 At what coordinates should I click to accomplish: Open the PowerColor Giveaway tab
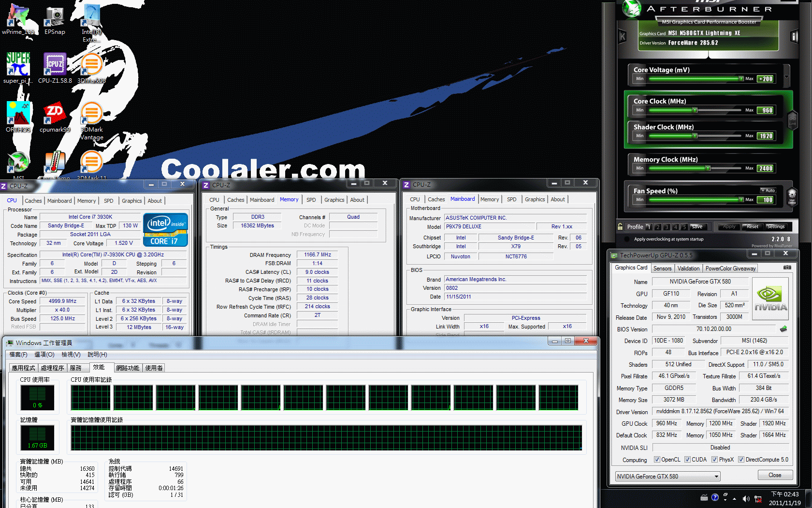tap(730, 269)
